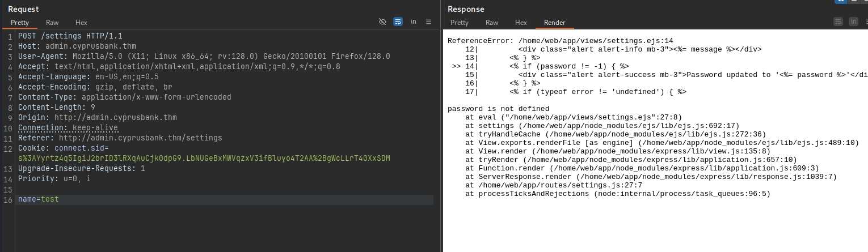Click the 'ReferenceError: /home/web/app/views/settings.ejs:14' line

coord(561,41)
